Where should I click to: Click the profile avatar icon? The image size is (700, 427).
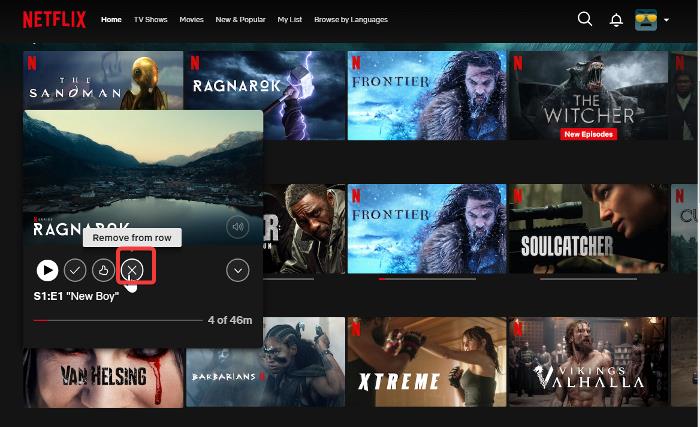click(646, 20)
